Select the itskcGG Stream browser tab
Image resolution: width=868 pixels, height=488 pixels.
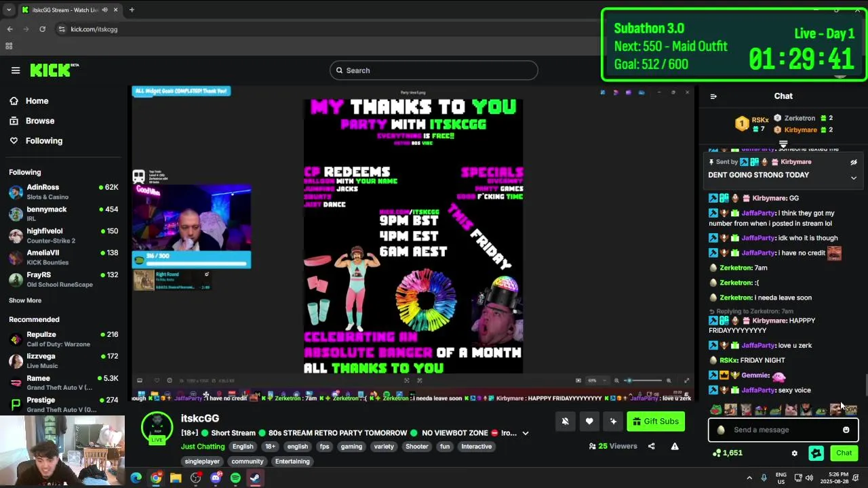click(69, 9)
